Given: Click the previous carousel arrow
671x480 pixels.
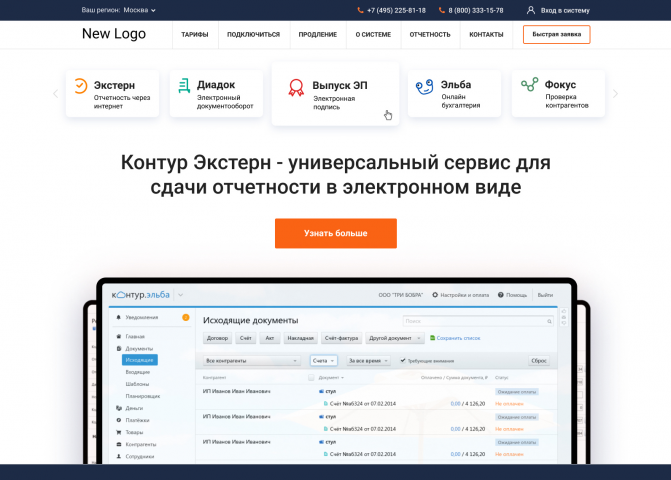Looking at the screenshot, I should (55, 93).
